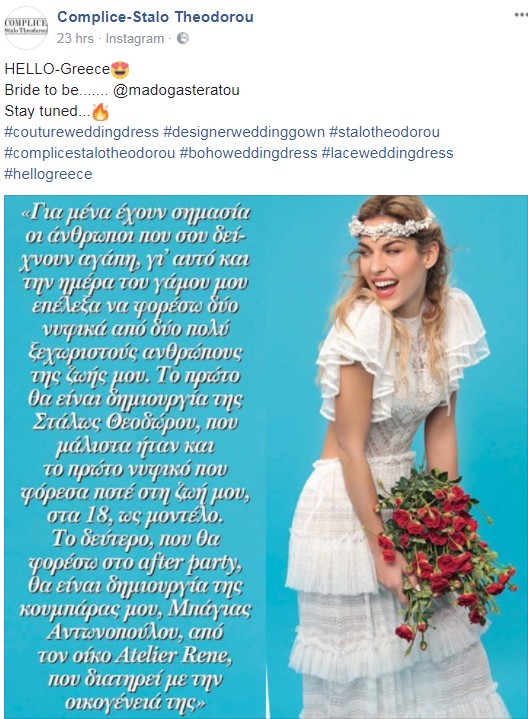The image size is (528, 719).
Task: Click the HELLO-Greece caption text
Action: 57,69
